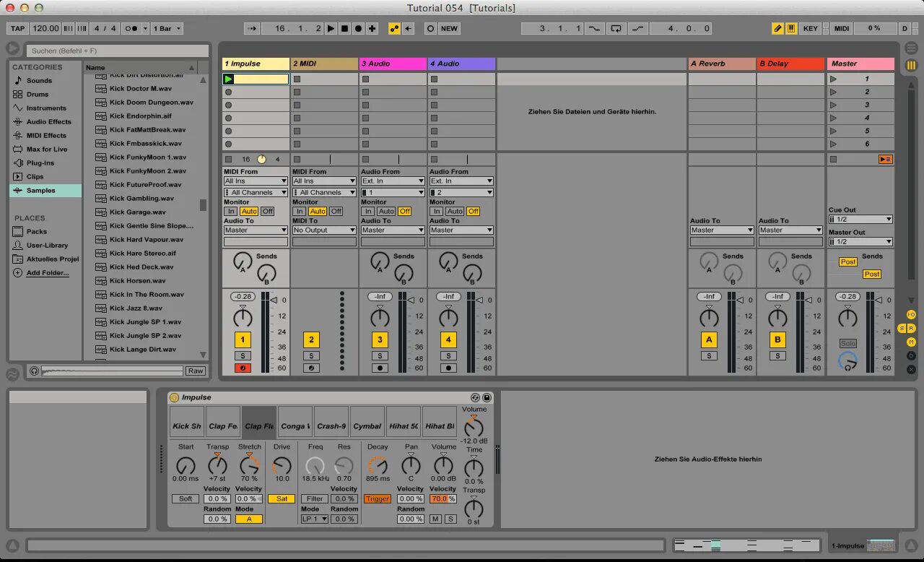Set the 4 Audio monitor to Auto
Viewport: 924px width, 562px height.
[x=456, y=211]
